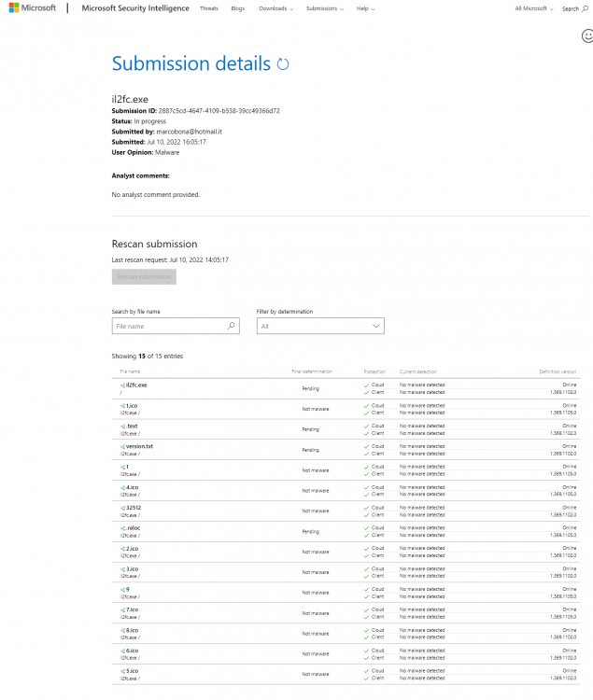593x700 pixels.
Task: Select the 5.ico file name
Action: [x=133, y=670]
